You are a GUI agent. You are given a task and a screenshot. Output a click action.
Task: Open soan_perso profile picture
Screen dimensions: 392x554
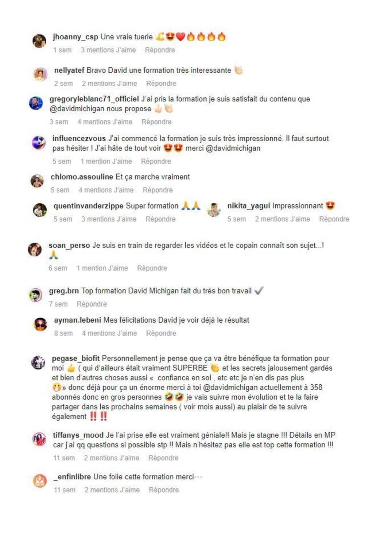tap(35, 250)
